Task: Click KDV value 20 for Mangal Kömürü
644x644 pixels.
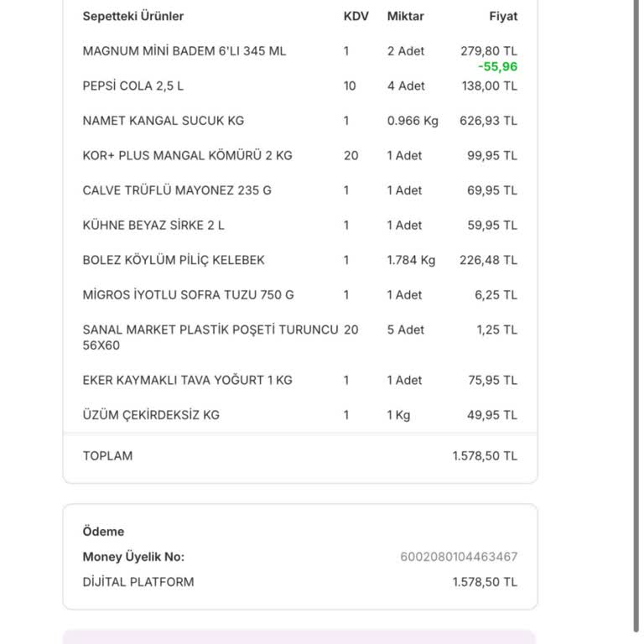Action: click(351, 156)
